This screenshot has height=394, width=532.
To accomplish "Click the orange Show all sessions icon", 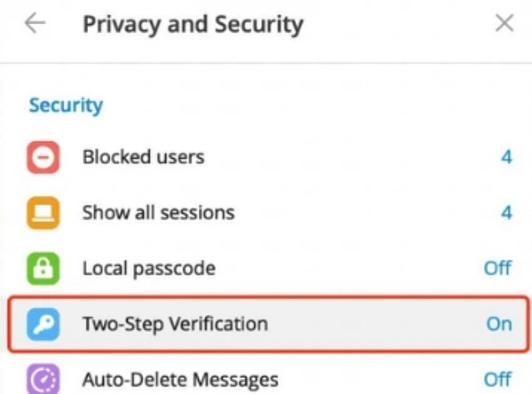I will click(45, 213).
